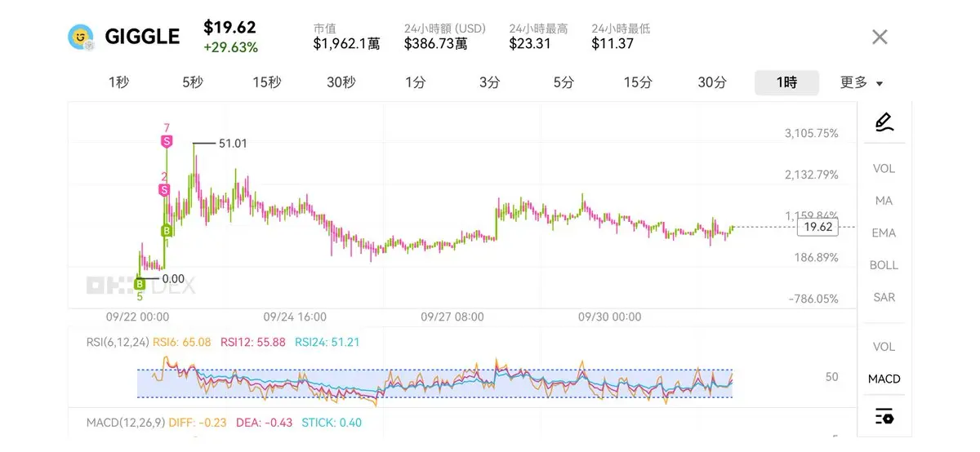
Task: Select the 3分 timeframe
Action: (489, 82)
